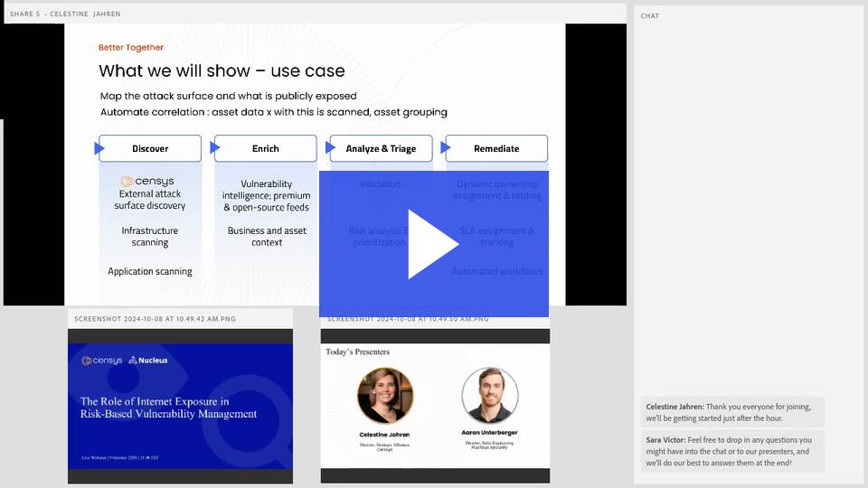Click 'Vulnerability intelligence' feeds text
The image size is (868, 488).
point(266,195)
